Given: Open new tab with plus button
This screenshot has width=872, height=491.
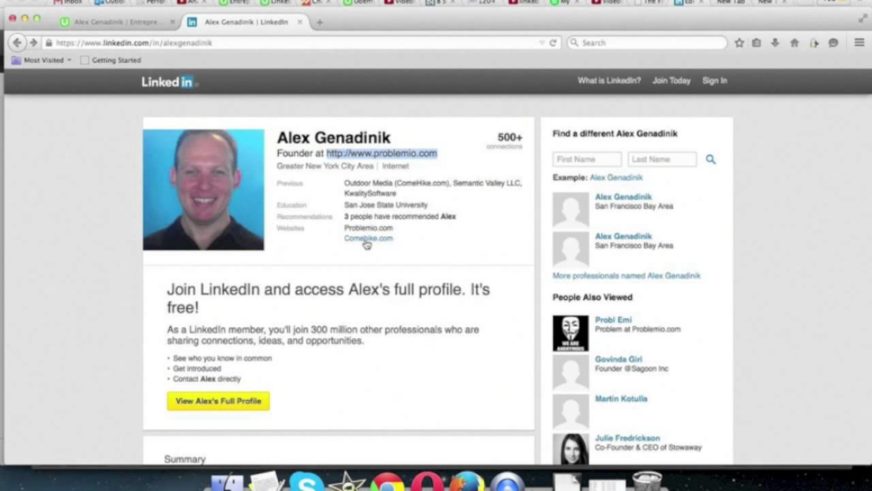Looking at the screenshot, I should [x=320, y=22].
